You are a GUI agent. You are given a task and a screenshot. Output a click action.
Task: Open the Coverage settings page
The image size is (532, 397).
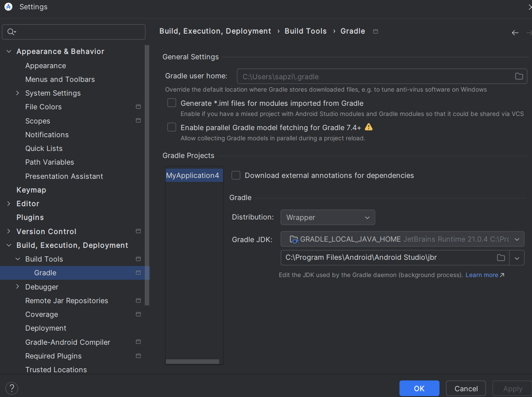point(42,314)
